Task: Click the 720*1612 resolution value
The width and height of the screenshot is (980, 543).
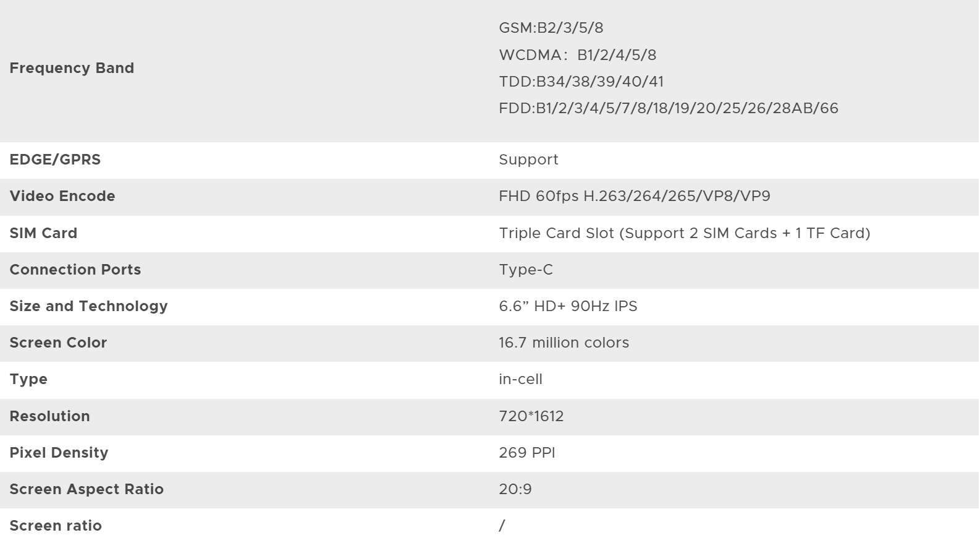Action: [x=531, y=416]
